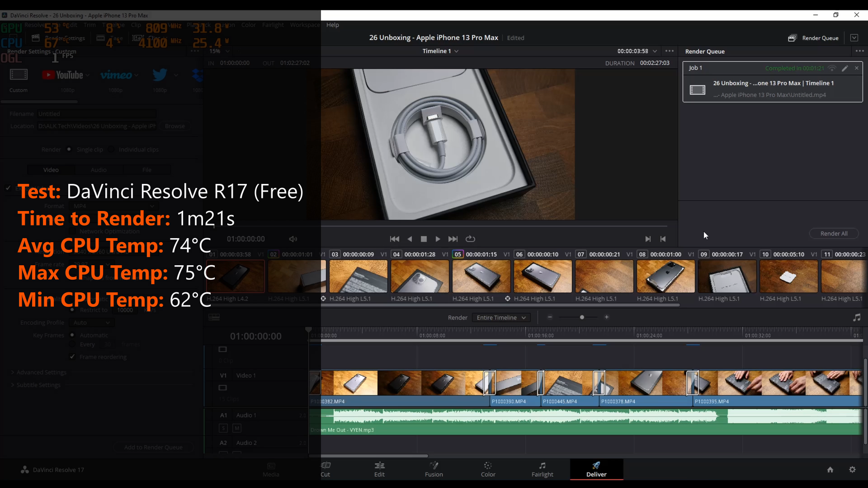This screenshot has width=868, height=488.
Task: Switch to the Cut page
Action: 325,469
